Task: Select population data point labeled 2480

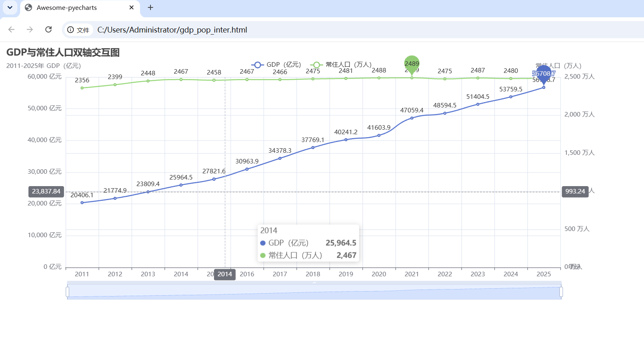Action: [511, 78]
